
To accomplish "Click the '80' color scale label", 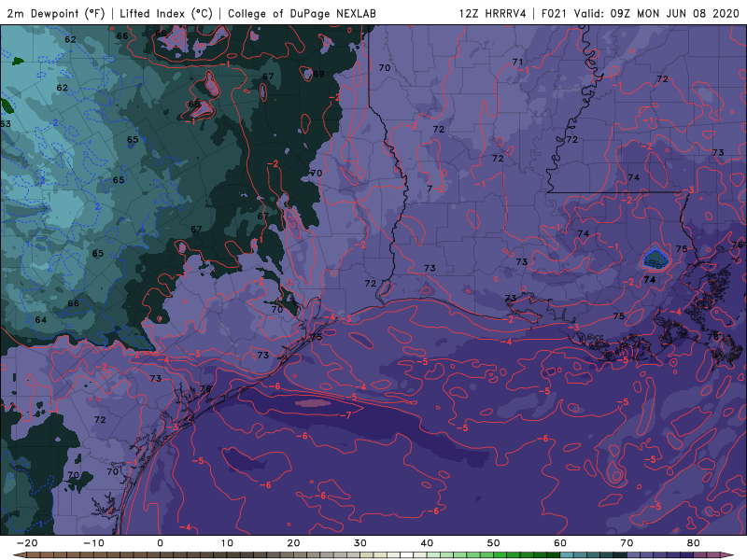I will click(x=694, y=543).
